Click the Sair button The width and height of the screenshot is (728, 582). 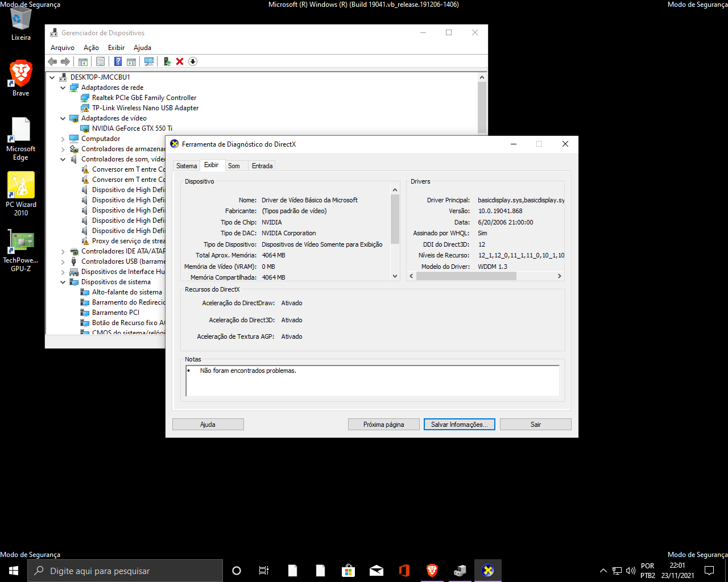[536, 425]
